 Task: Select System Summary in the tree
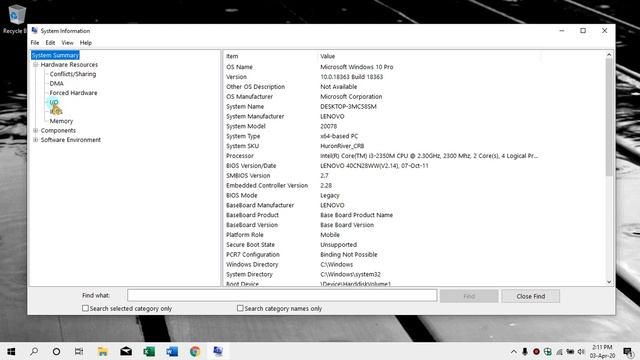55,55
